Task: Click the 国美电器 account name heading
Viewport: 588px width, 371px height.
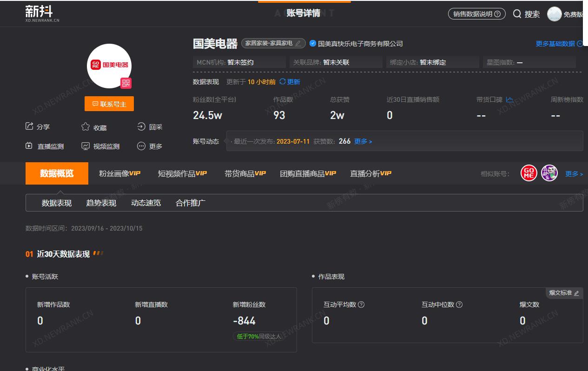Action: click(x=215, y=44)
